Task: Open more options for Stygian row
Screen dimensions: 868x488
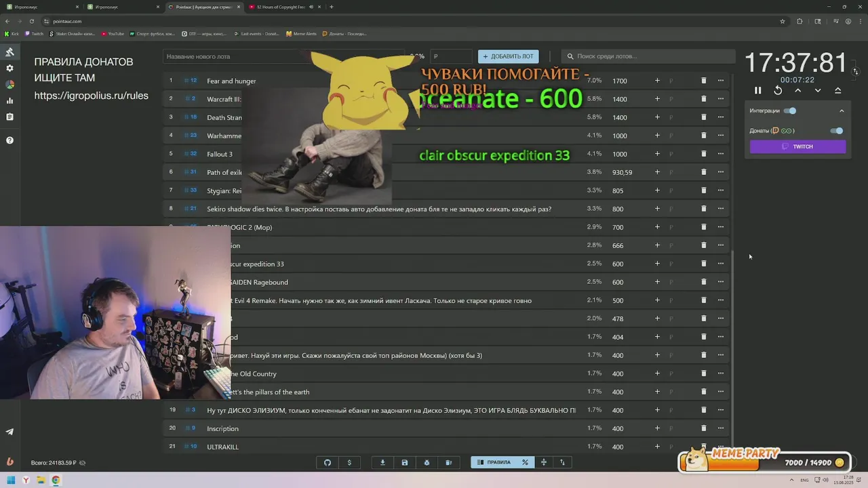Action: click(721, 190)
